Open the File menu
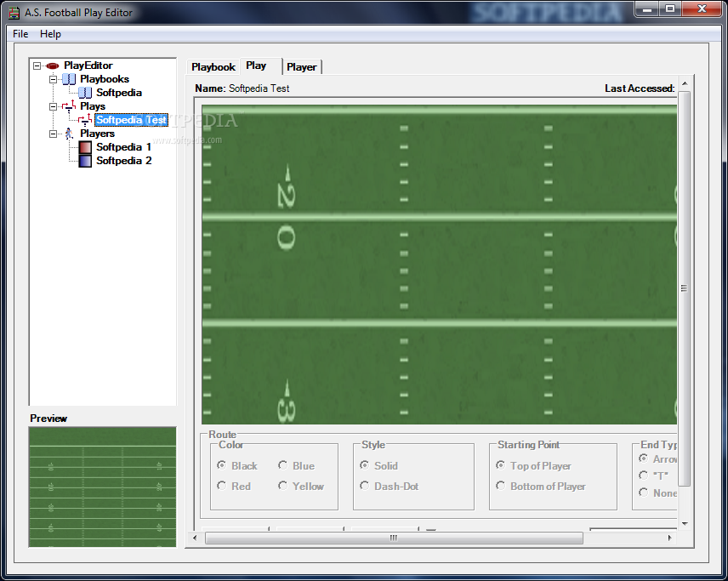 click(20, 34)
